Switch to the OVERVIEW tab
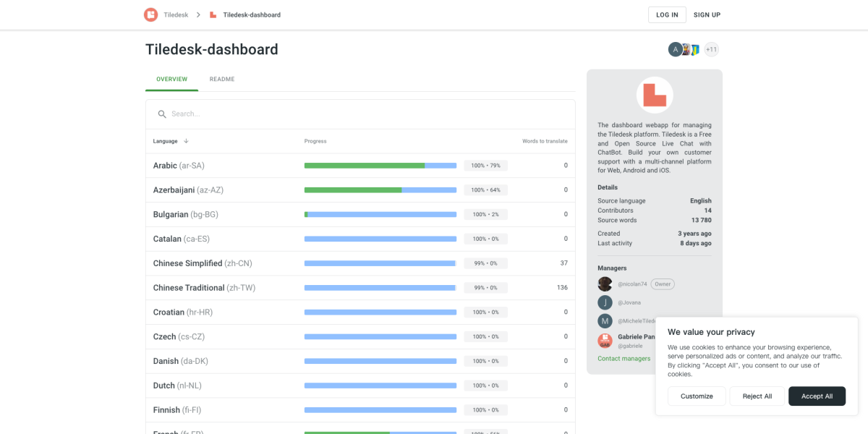This screenshot has height=434, width=868. click(171, 79)
